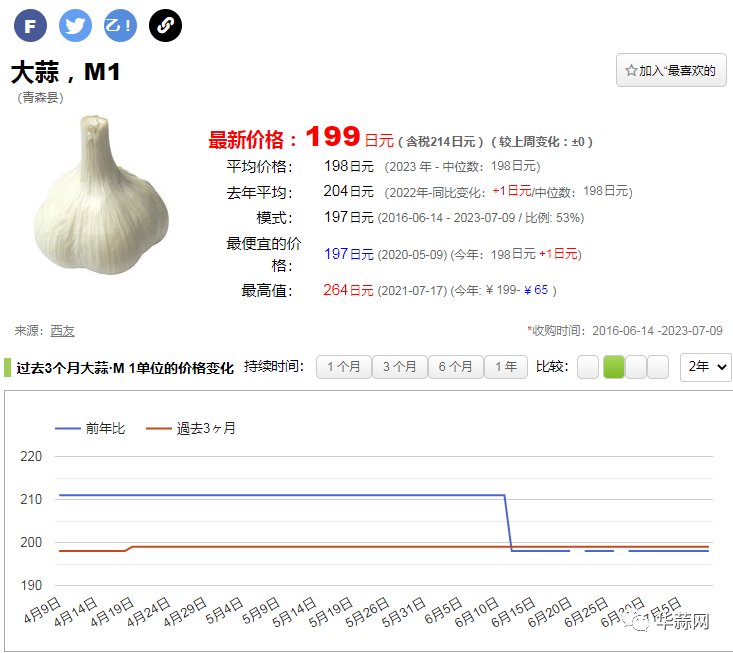
Task: Set chart duration to 3 个月
Action: 399,367
